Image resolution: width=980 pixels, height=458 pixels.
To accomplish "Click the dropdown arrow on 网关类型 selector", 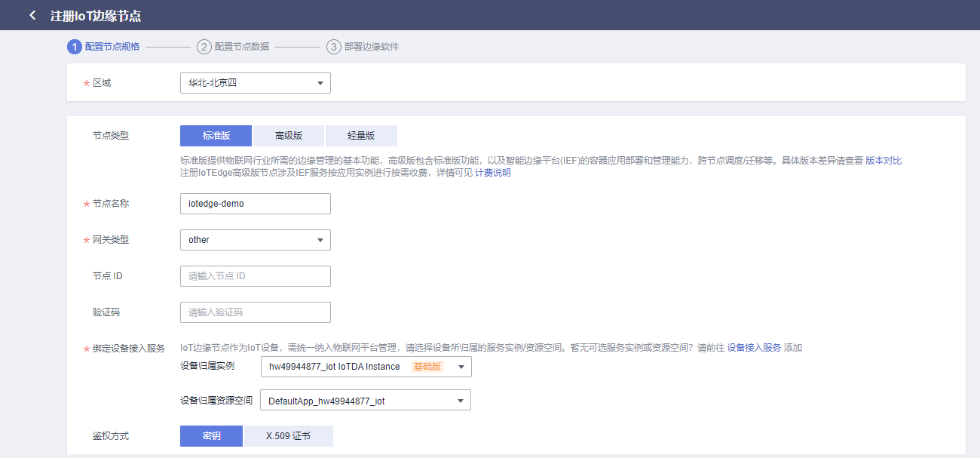I will pos(320,239).
